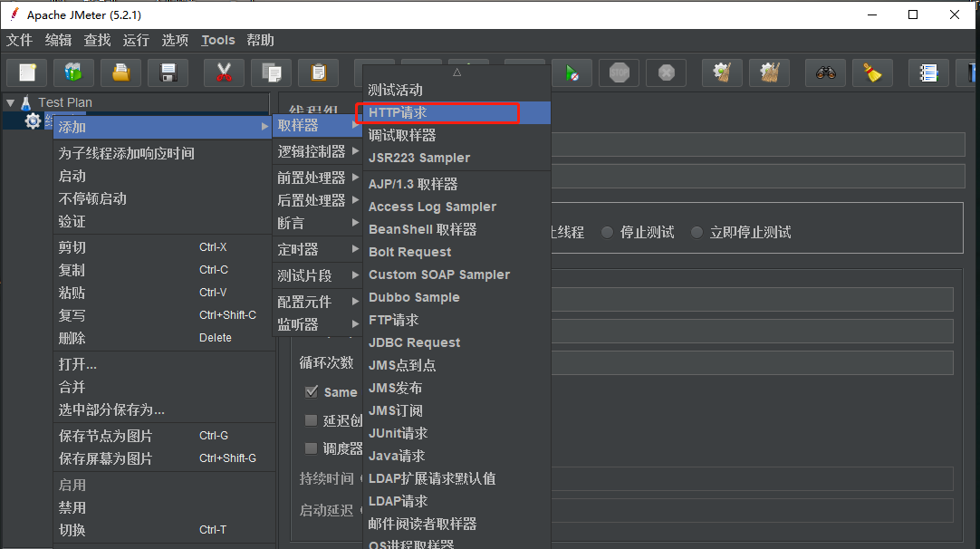Click the Cut scissors icon
This screenshot has height=549, width=980.
224,72
